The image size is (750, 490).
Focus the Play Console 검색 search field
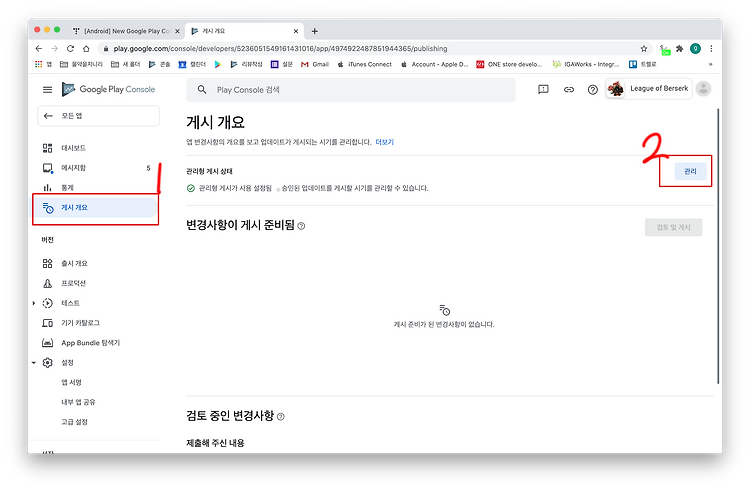(351, 89)
